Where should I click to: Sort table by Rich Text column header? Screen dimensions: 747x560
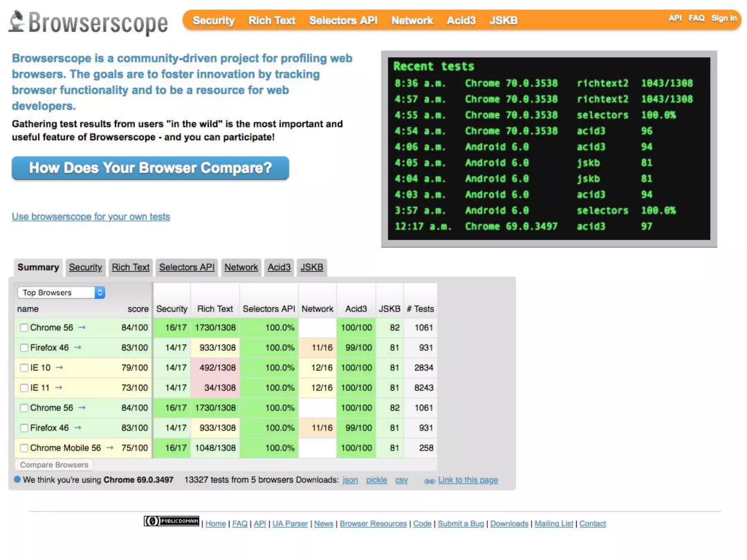[x=214, y=309]
